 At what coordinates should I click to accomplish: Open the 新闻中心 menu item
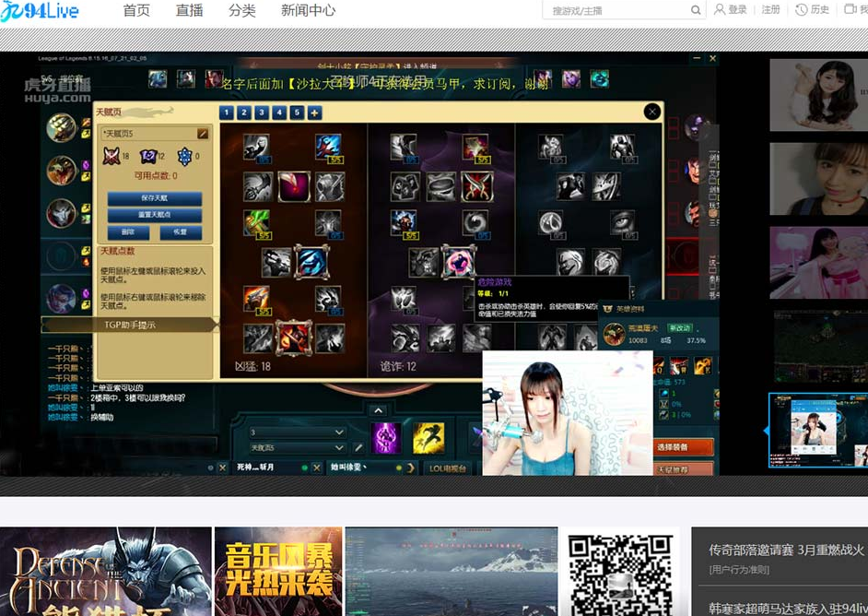[x=308, y=11]
